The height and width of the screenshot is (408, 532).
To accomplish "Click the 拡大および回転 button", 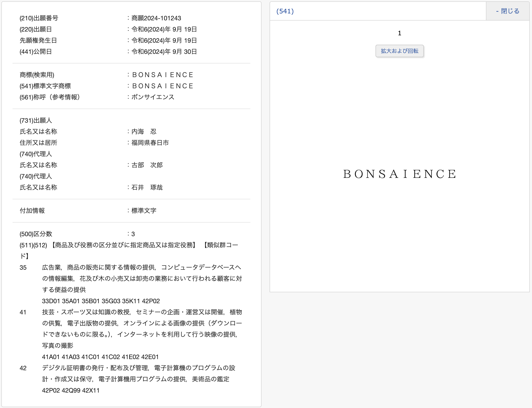I will coord(399,51).
